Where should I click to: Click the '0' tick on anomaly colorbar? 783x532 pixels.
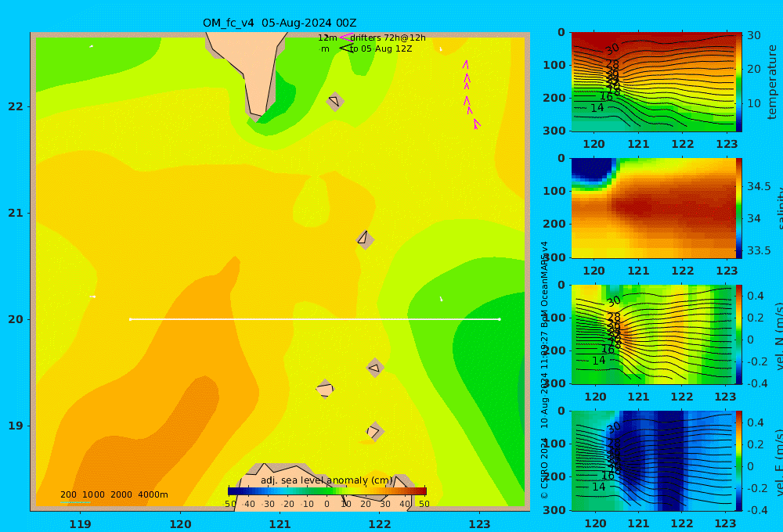click(327, 504)
